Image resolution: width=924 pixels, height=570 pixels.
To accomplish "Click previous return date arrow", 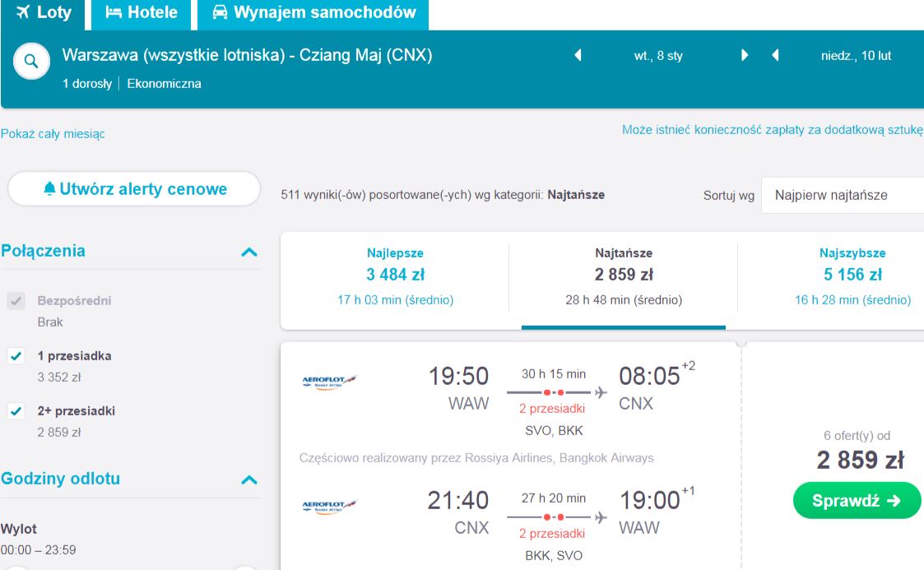I will [x=776, y=55].
